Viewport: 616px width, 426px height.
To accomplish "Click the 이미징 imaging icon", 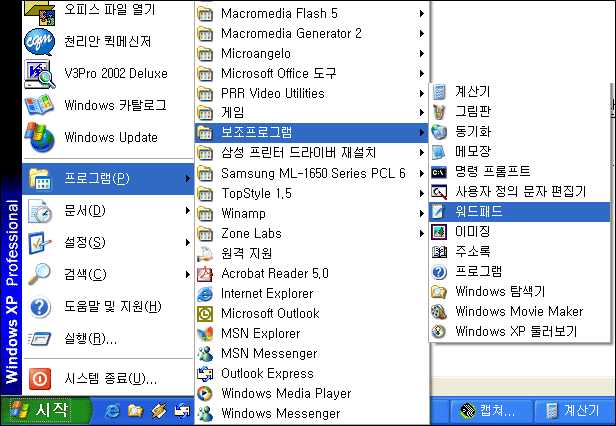I will (439, 232).
